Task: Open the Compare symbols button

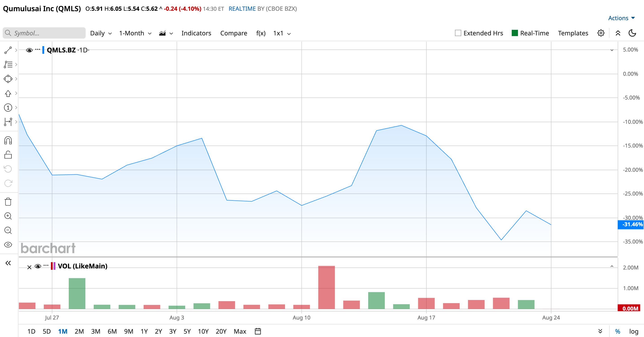Action: click(234, 33)
